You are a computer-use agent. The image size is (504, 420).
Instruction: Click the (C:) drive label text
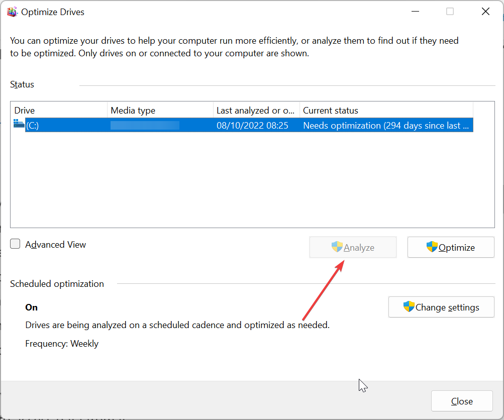[33, 125]
